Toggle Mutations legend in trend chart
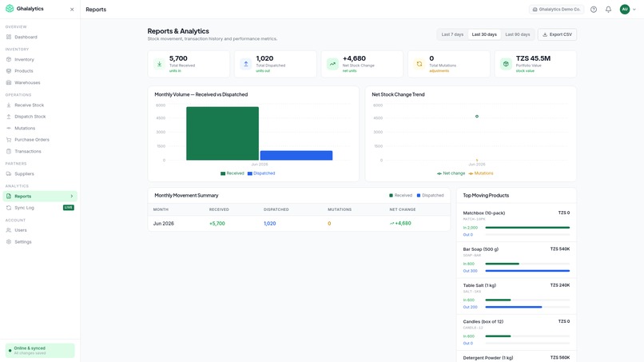Viewport: 644px width, 362px height. coord(481,173)
